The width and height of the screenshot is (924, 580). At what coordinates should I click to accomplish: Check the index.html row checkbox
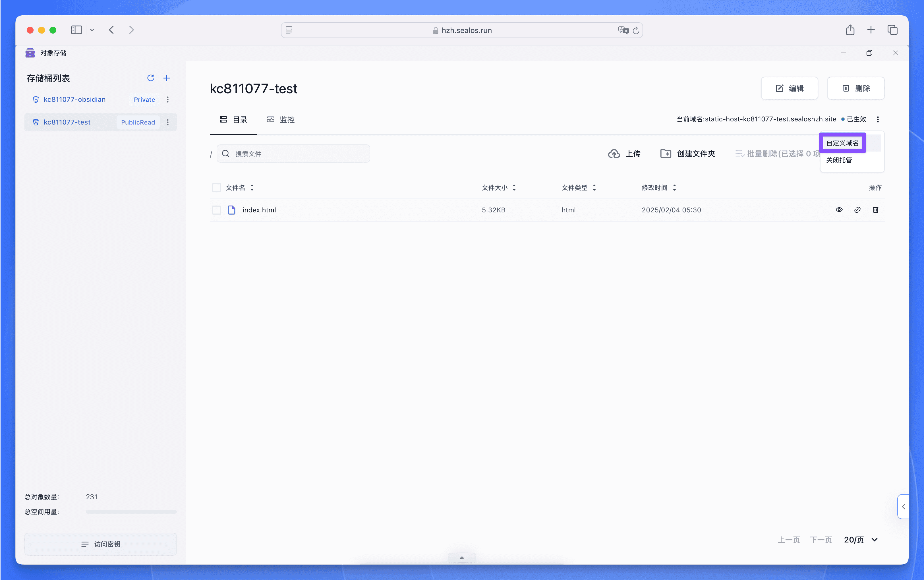point(216,210)
